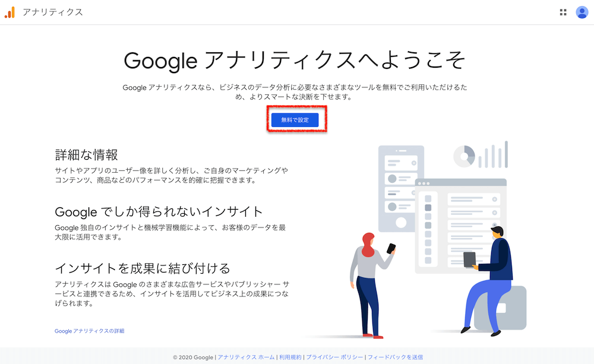Open the user account avatar
Viewport: 594px width, 364px height.
click(x=582, y=12)
